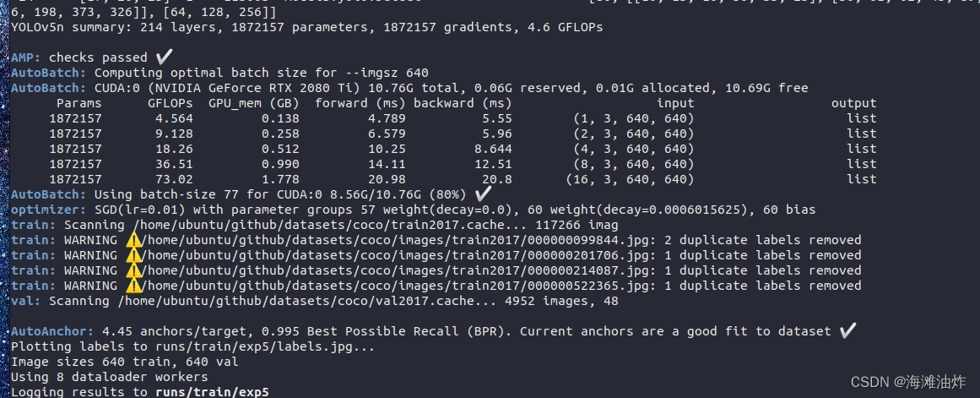Click the checkmark after AMP checks passed

pos(163,57)
